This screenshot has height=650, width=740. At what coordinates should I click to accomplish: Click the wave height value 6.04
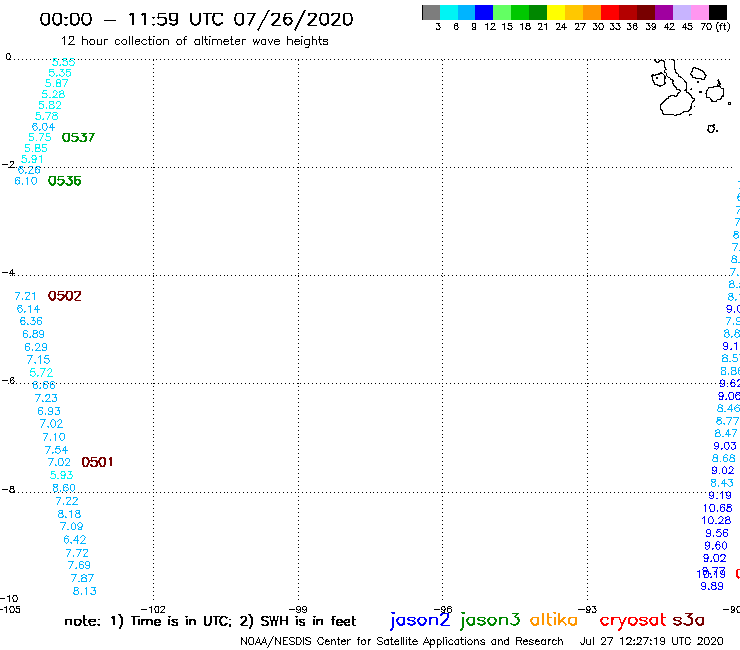tap(43, 127)
